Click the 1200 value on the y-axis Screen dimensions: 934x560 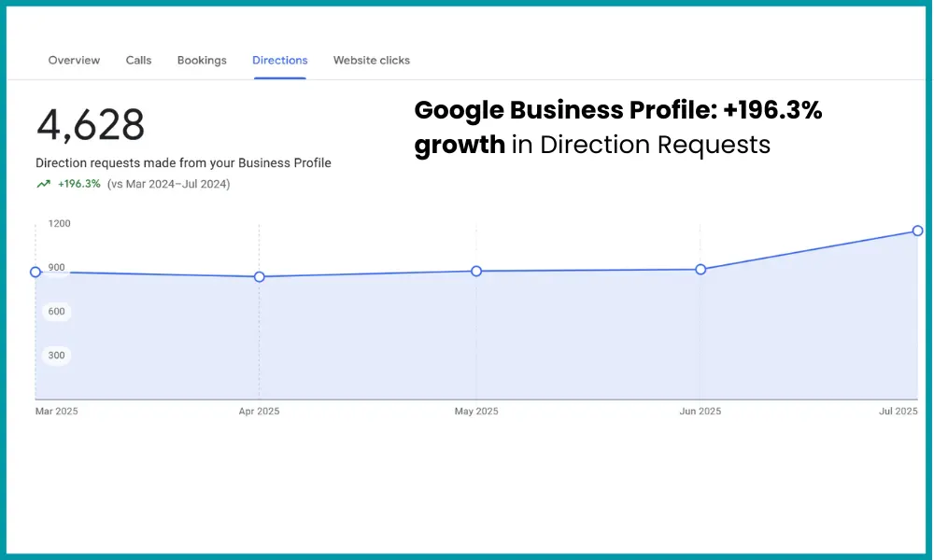[59, 223]
